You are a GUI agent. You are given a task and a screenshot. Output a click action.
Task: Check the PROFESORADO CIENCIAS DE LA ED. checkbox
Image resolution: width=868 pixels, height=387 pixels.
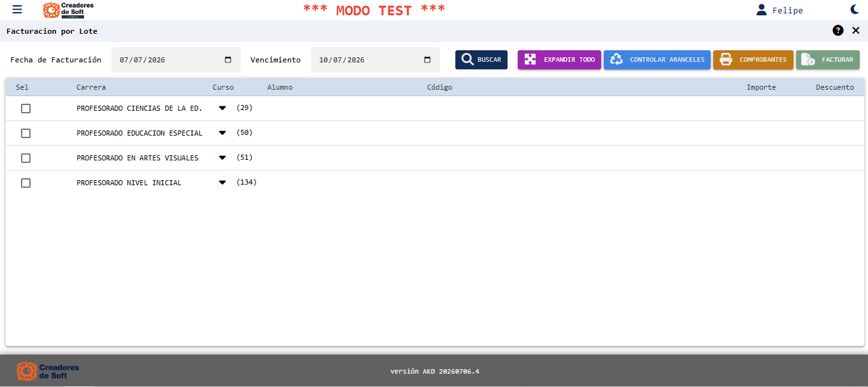(x=25, y=108)
